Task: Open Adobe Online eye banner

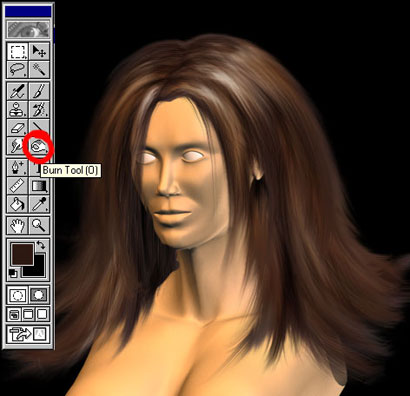Action: tap(29, 30)
